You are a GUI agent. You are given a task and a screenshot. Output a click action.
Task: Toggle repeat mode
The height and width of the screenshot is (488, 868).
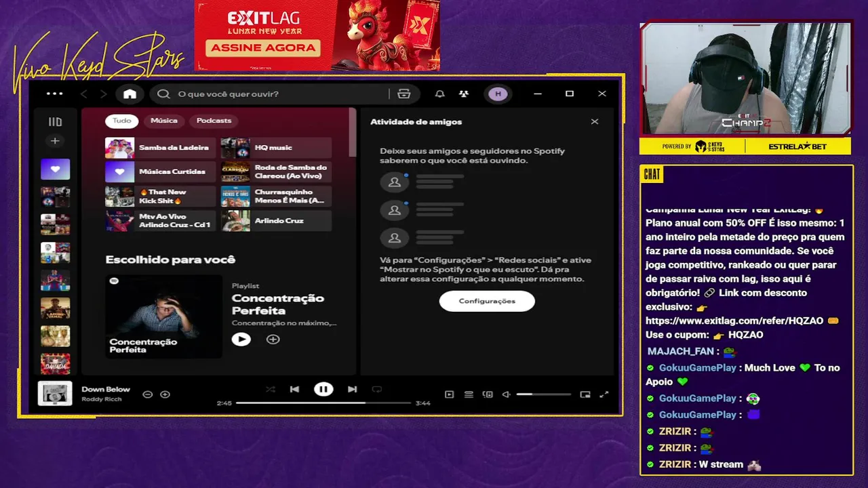click(x=376, y=389)
